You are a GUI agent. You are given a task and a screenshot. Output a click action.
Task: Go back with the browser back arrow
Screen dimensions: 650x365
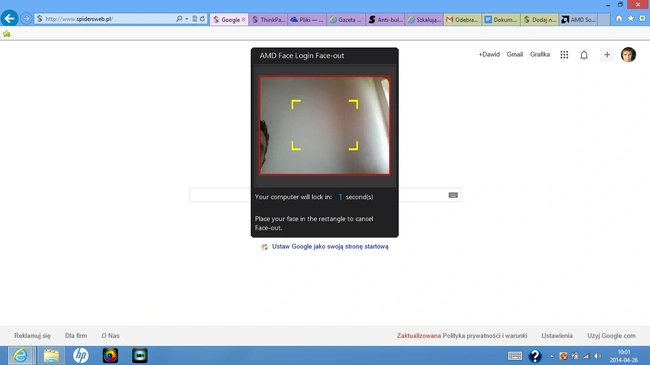point(9,18)
